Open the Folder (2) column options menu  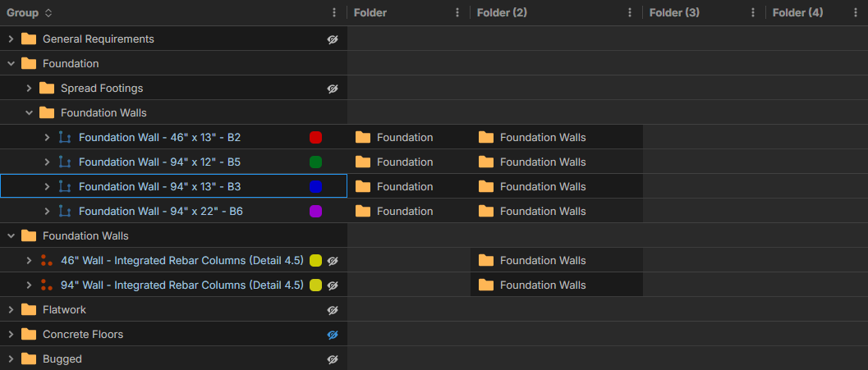coord(630,13)
